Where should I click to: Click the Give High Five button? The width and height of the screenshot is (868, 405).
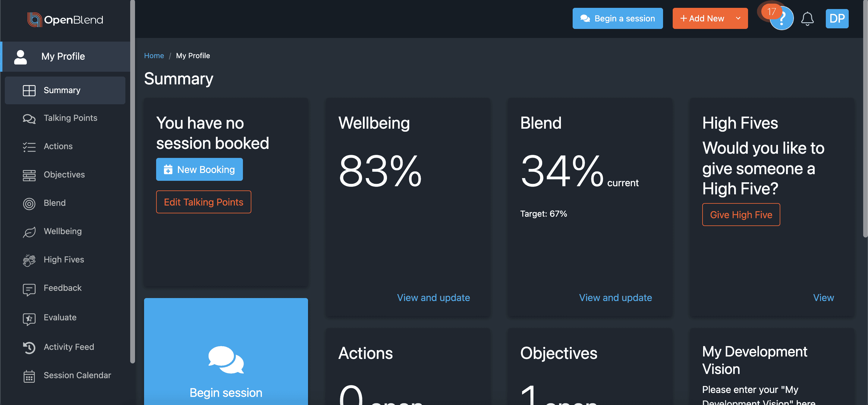[741, 215]
